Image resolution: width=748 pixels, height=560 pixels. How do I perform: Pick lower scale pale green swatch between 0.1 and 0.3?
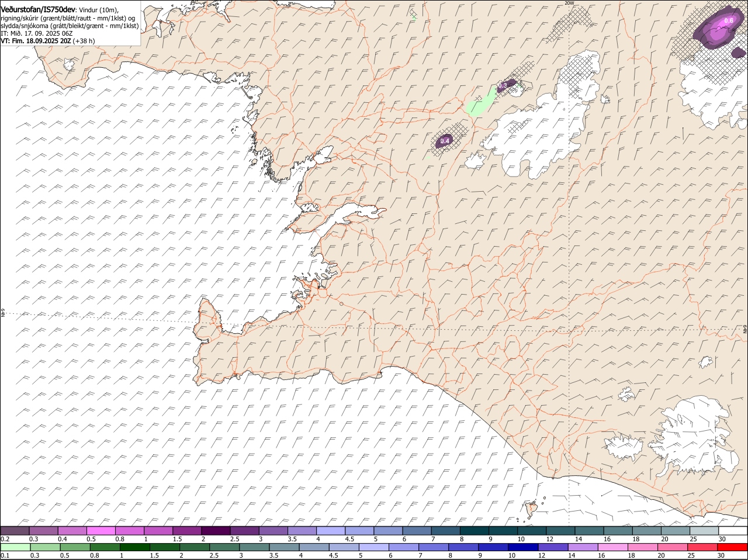click(x=15, y=547)
